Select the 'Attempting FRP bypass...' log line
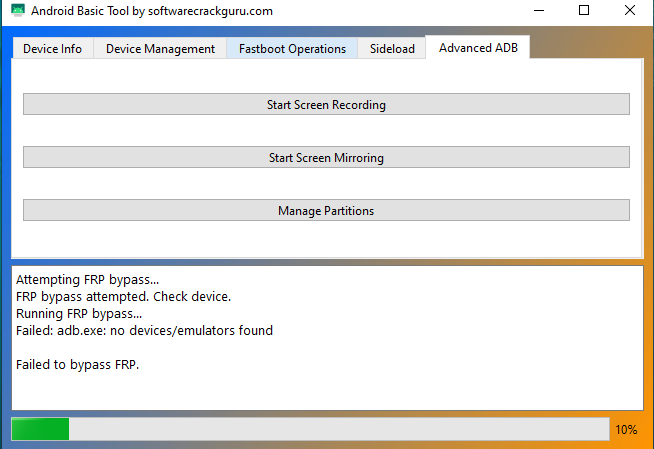The width and height of the screenshot is (654, 449). tap(88, 279)
